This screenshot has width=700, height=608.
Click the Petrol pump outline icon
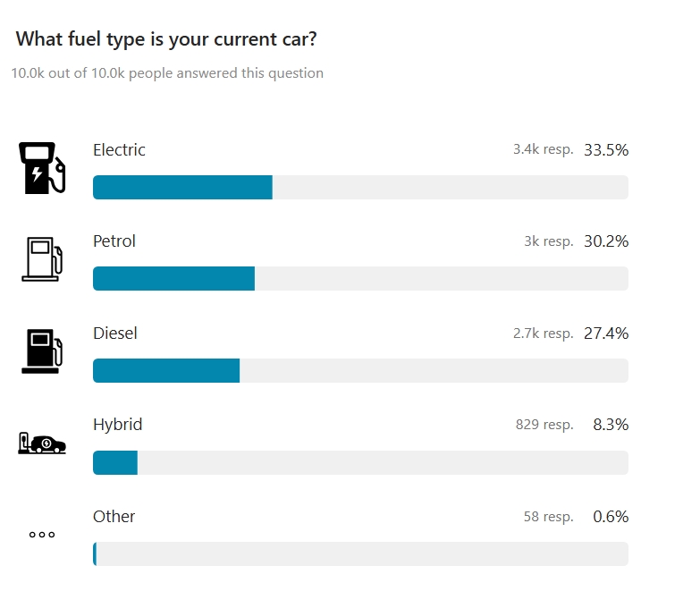[42, 259]
